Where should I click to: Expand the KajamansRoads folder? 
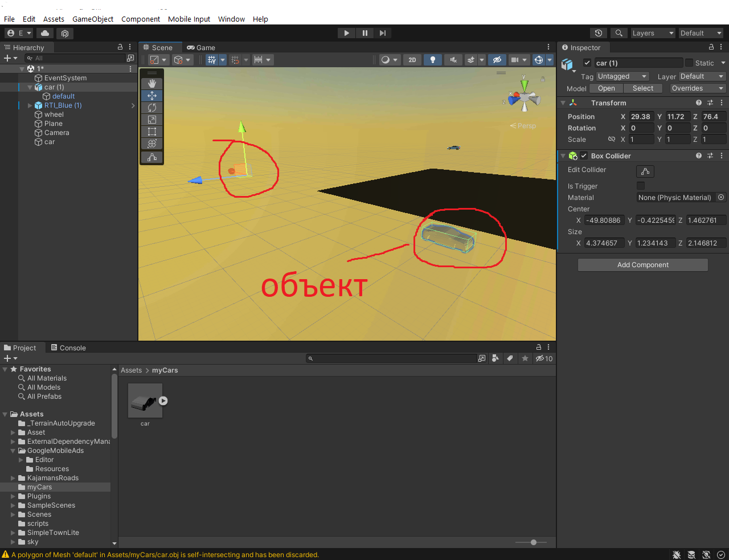coord(13,478)
